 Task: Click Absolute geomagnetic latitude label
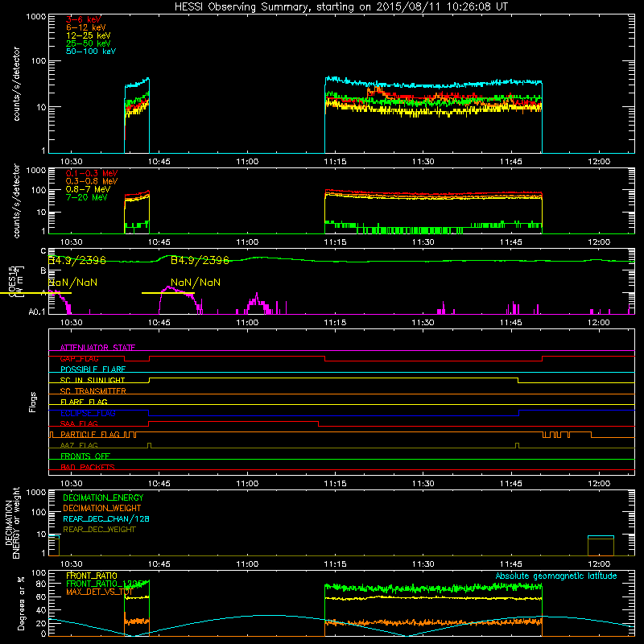click(556, 576)
